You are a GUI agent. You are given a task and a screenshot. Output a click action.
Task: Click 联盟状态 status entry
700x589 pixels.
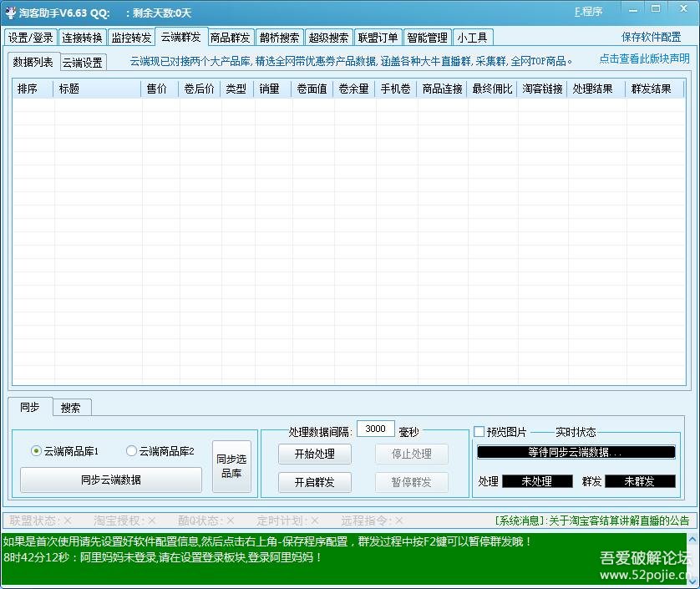[40, 520]
